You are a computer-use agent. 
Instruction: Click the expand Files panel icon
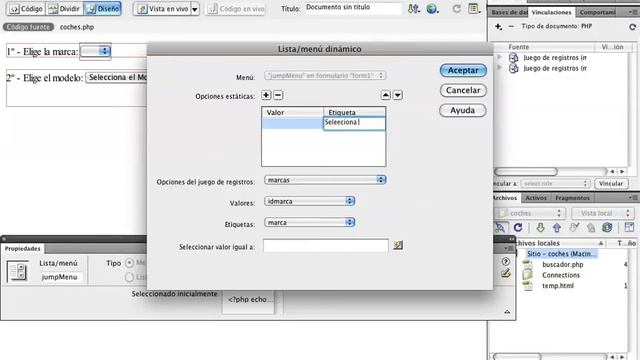click(x=629, y=227)
